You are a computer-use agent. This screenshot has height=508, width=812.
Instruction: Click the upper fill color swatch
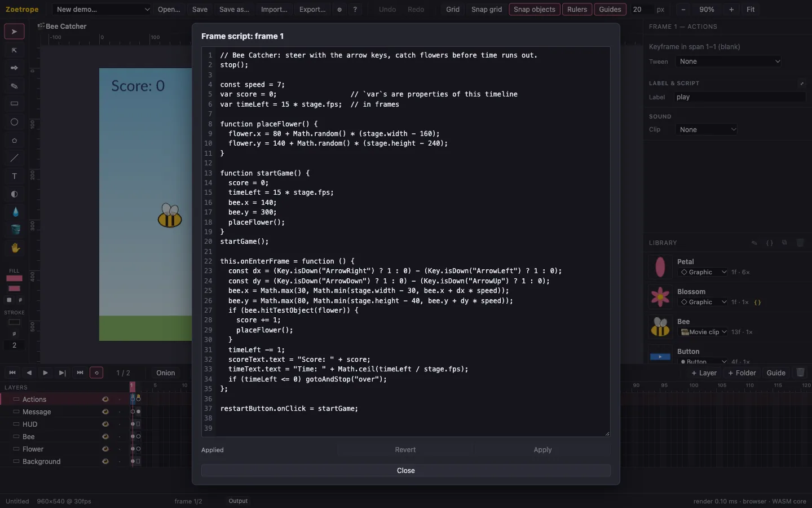(14, 278)
